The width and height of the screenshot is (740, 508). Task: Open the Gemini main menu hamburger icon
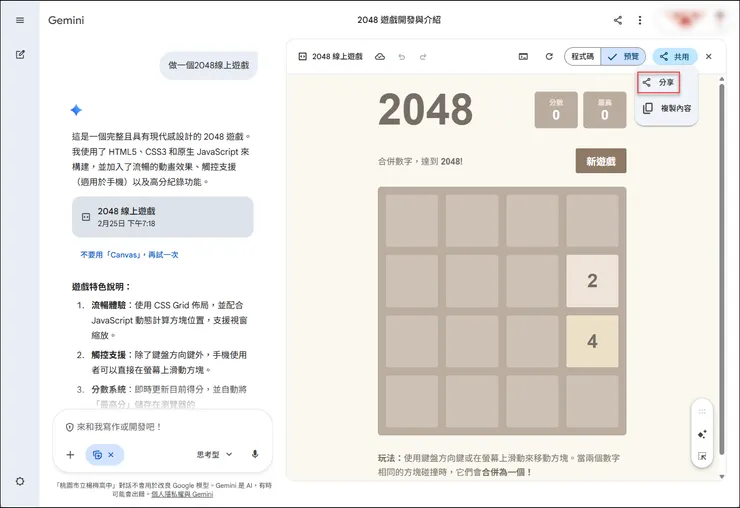20,20
